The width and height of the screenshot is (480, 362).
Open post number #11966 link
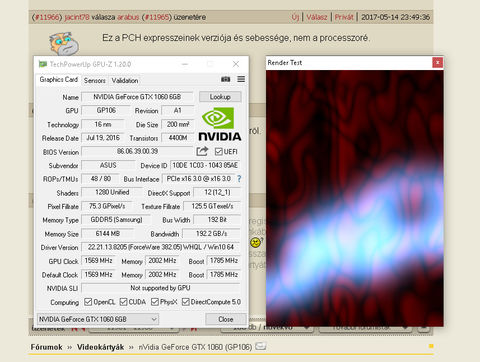click(47, 17)
